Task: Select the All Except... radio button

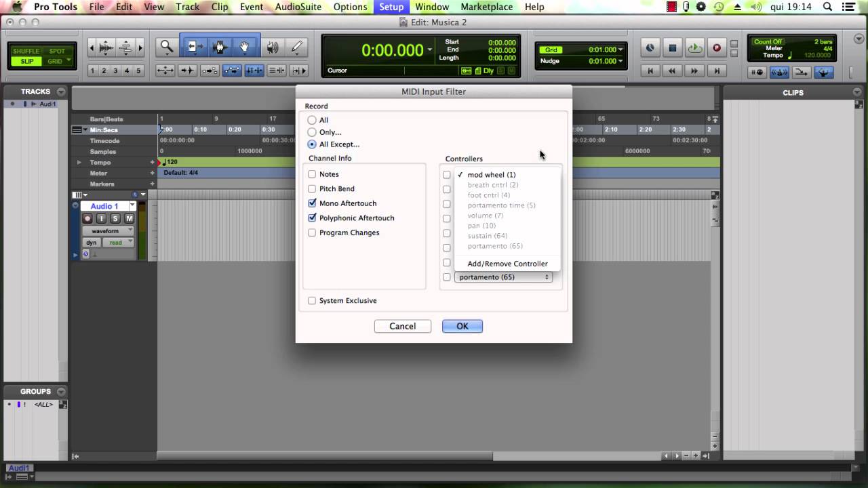Action: (312, 144)
